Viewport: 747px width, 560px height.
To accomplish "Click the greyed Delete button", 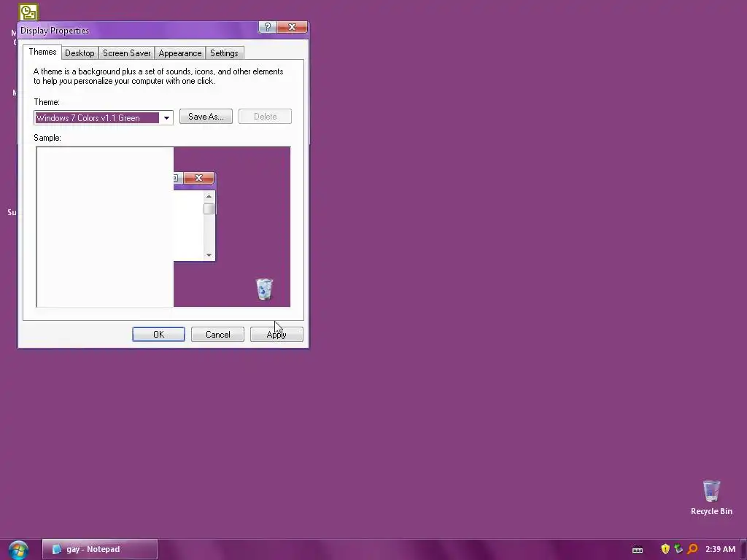I will click(x=265, y=117).
